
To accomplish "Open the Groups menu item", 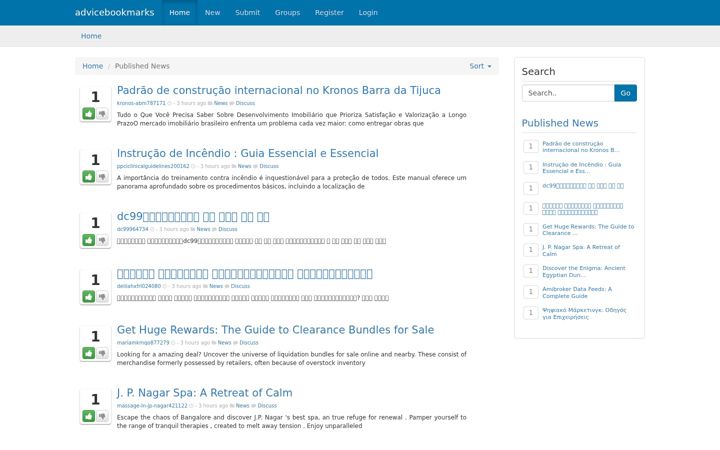I will click(287, 12).
